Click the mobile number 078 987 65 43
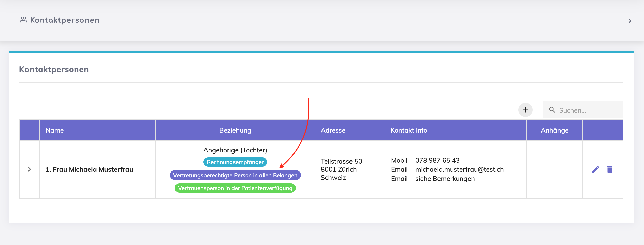Viewport: 644px width, 245px height. (x=437, y=160)
